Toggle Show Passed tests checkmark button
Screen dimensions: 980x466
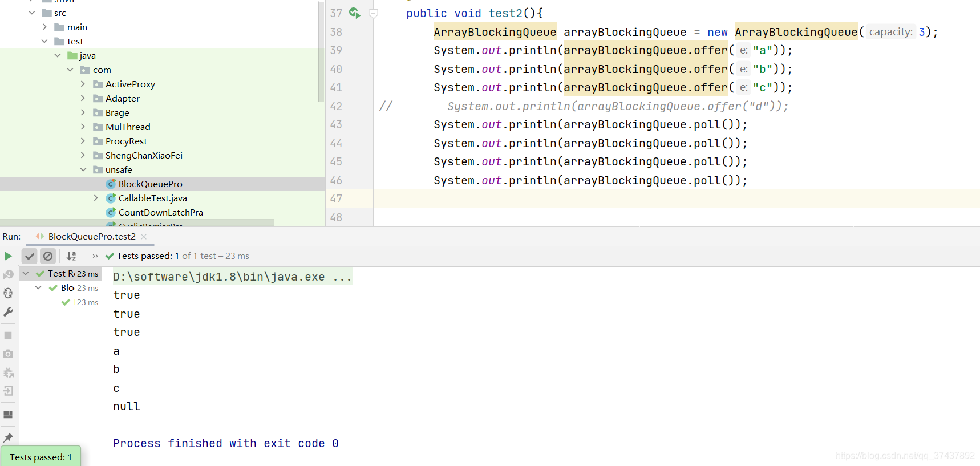(30, 256)
